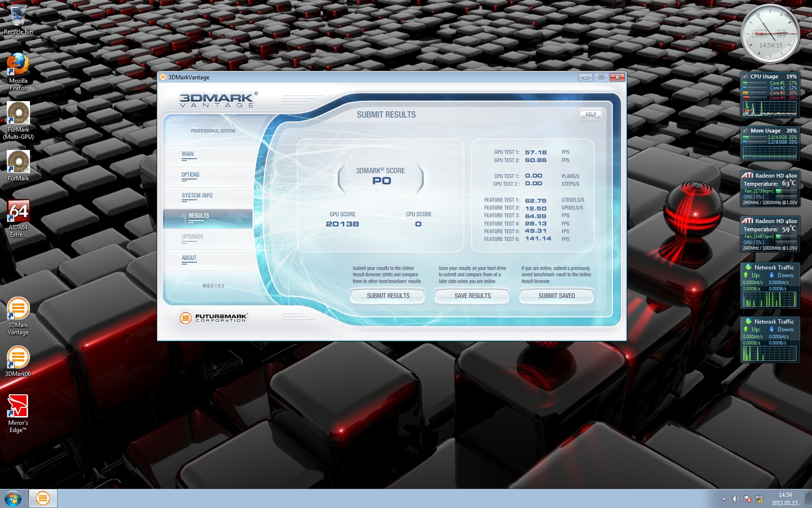
Task: Click the 3DMarkVantage title bar icon
Action: pyautogui.click(x=163, y=77)
